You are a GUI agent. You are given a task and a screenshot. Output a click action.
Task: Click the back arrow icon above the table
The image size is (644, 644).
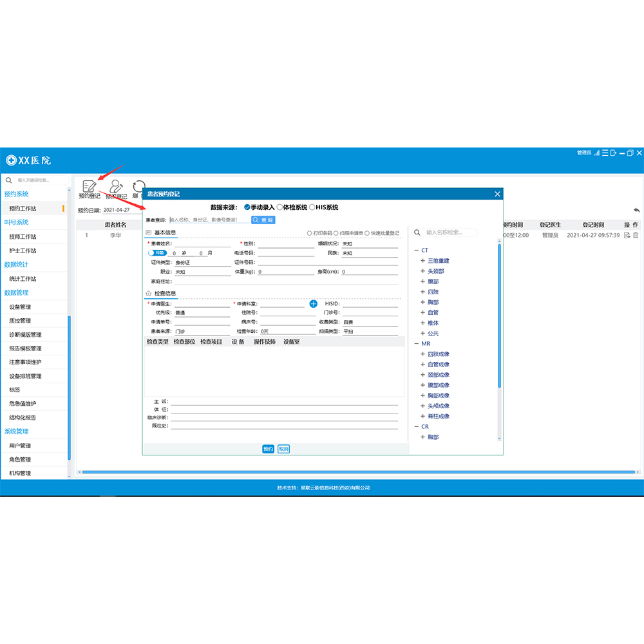636,210
